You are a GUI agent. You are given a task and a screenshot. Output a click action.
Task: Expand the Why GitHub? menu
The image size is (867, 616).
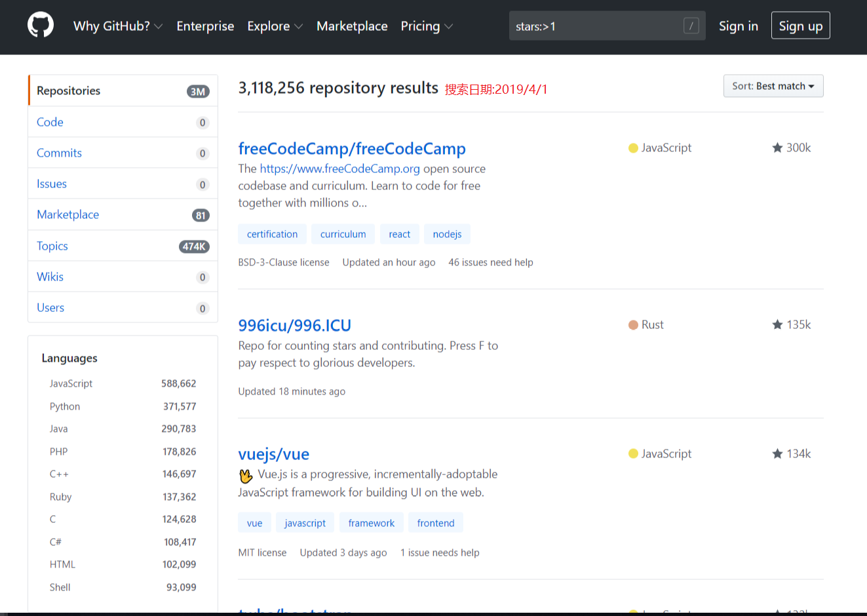click(118, 26)
